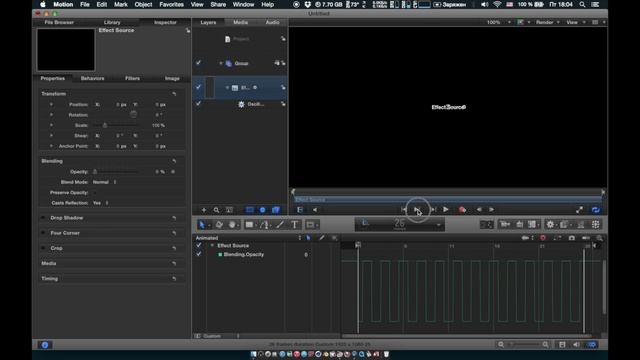Open the Share menu in menu bar
This screenshot has height=360, width=640.
pyautogui.click(x=218, y=4)
